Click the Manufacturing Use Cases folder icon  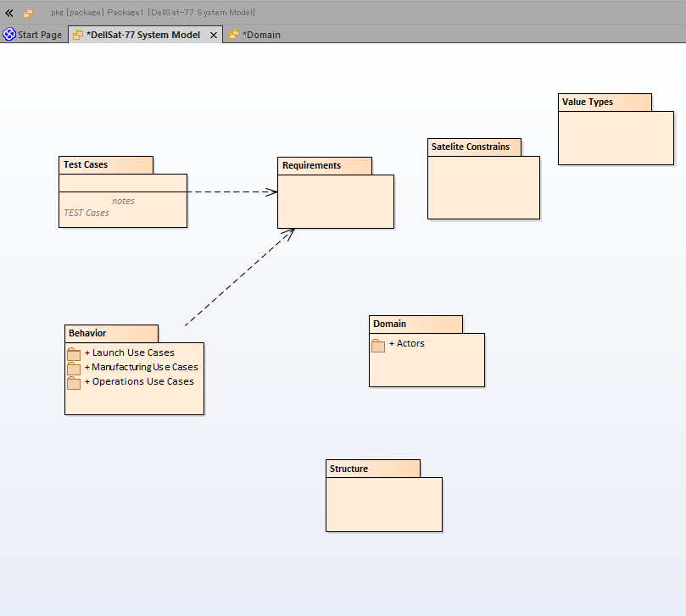74,368
